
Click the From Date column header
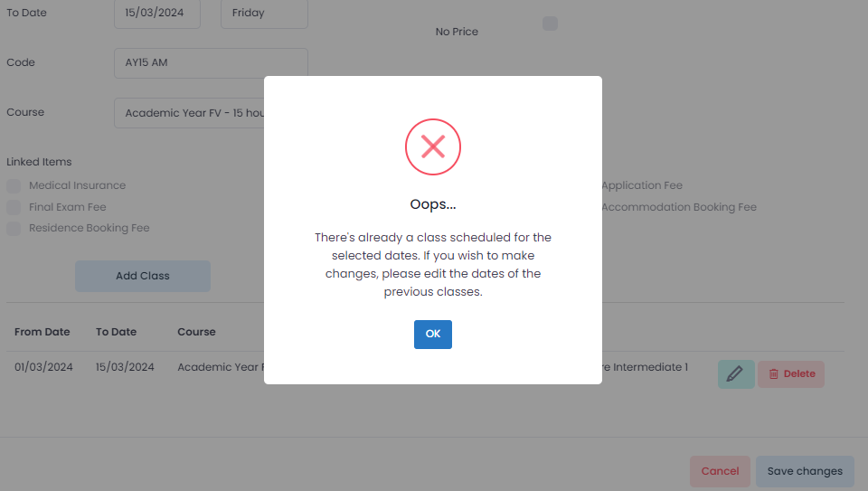42,332
